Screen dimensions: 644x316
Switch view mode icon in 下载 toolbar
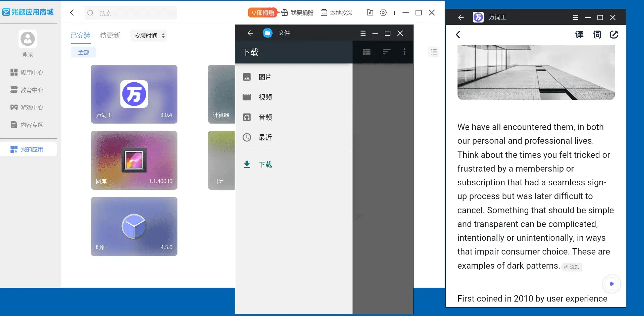pyautogui.click(x=367, y=52)
